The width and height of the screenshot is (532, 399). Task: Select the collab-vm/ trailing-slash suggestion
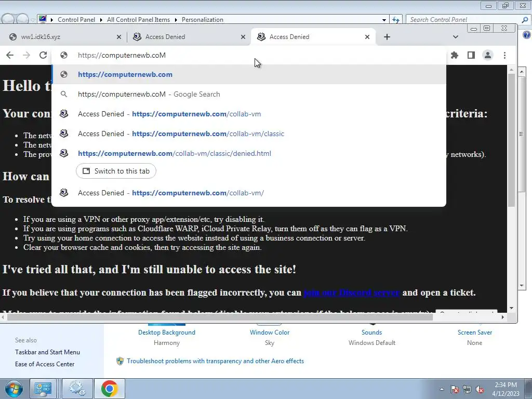point(249,193)
